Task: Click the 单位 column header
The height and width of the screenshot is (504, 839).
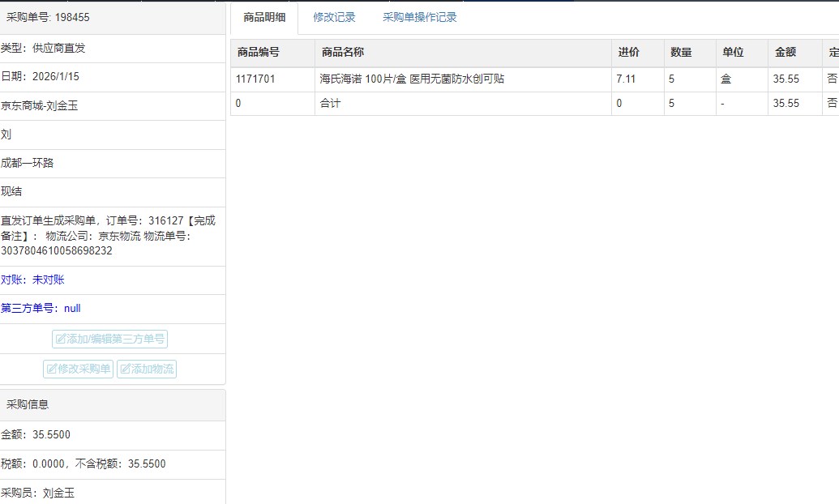Action: point(733,52)
